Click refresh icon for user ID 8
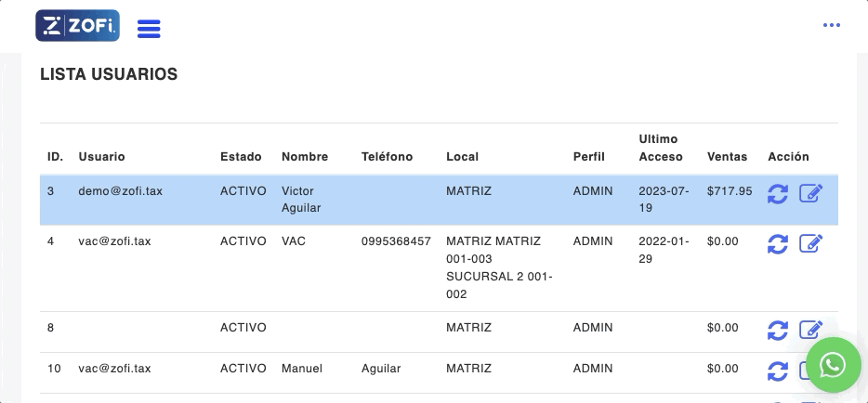This screenshot has height=403, width=868. [x=778, y=330]
